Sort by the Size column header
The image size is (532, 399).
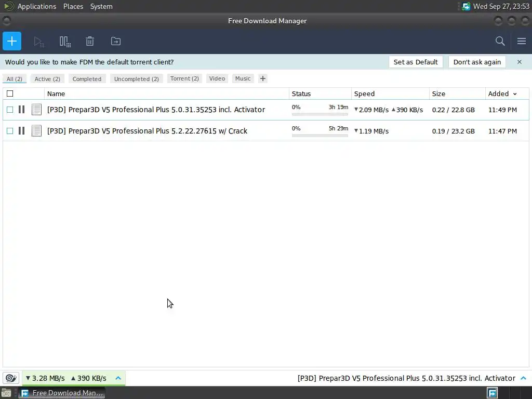[457, 94]
